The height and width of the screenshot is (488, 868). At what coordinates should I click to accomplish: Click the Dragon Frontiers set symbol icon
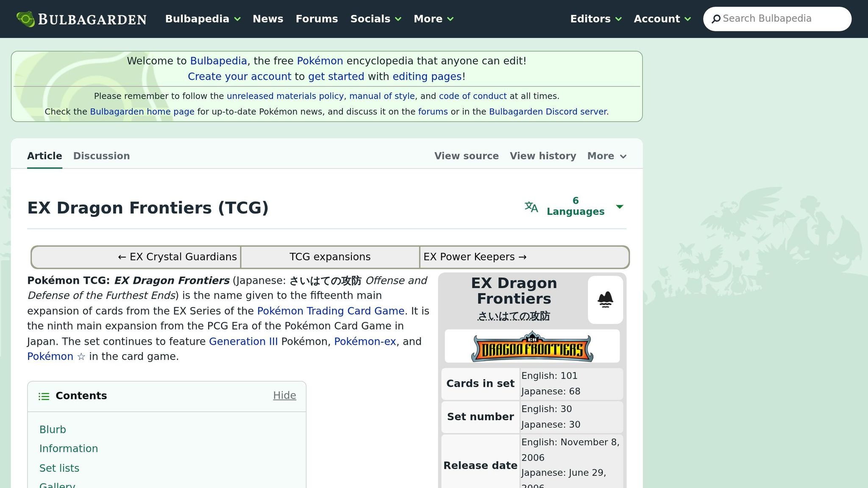(605, 299)
